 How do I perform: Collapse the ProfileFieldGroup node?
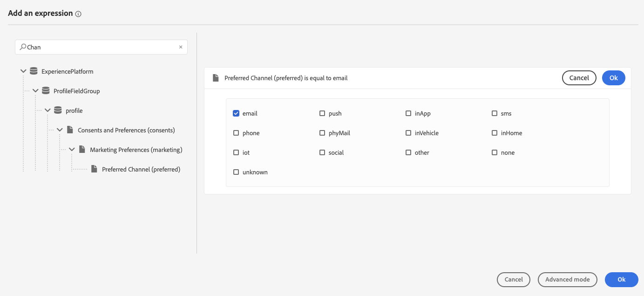pos(35,91)
